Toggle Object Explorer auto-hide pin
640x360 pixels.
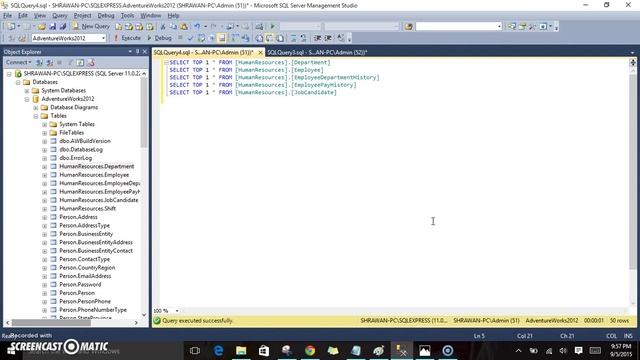(x=138, y=51)
